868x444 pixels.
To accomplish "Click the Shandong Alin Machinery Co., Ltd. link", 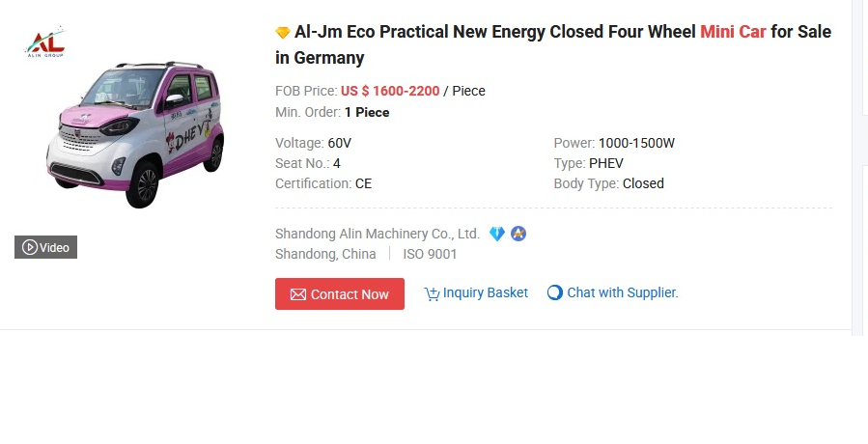I will 378,234.
